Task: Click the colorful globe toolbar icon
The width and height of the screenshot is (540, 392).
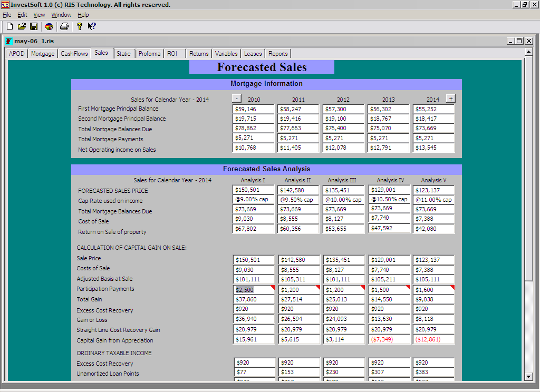Action: pyautogui.click(x=49, y=26)
